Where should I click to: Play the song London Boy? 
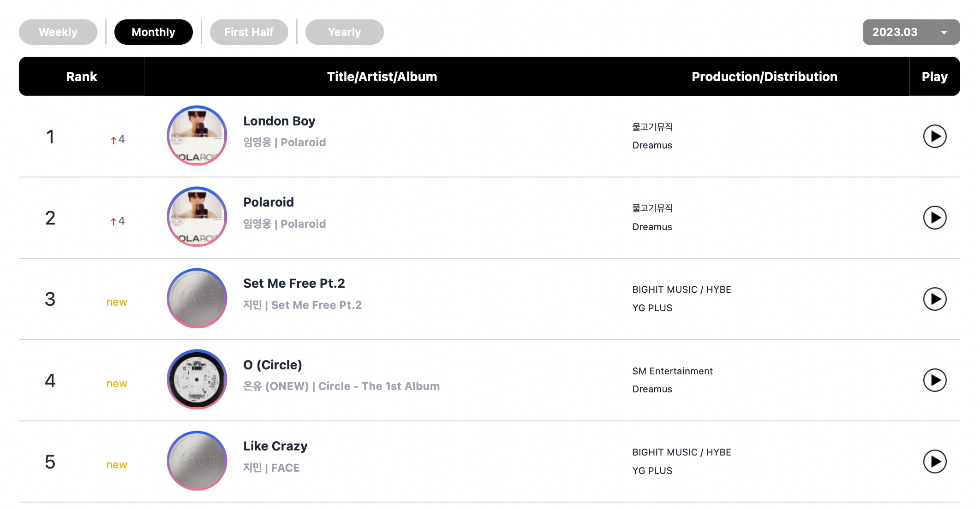click(x=935, y=136)
